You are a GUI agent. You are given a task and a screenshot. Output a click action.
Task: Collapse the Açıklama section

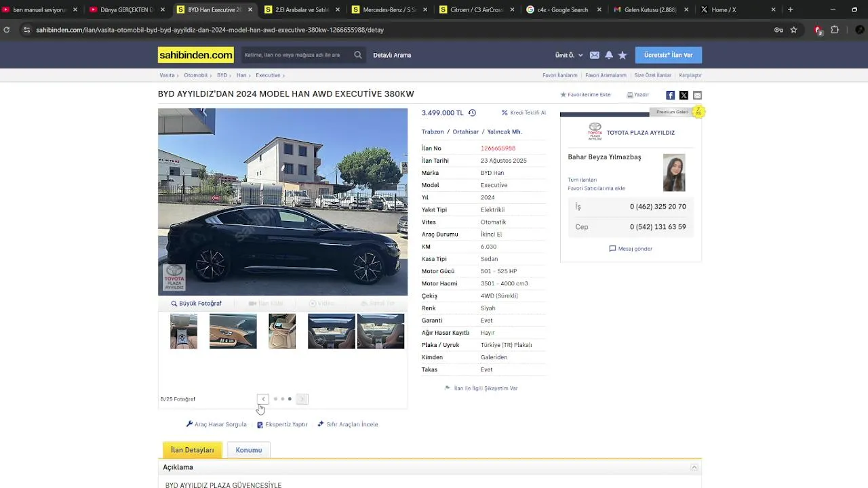coord(694,468)
